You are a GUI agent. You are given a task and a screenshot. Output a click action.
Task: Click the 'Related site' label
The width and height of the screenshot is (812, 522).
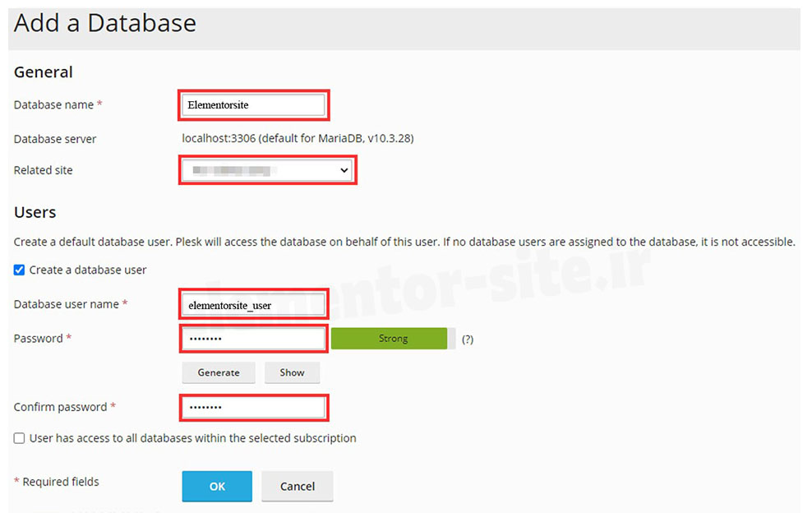click(43, 170)
